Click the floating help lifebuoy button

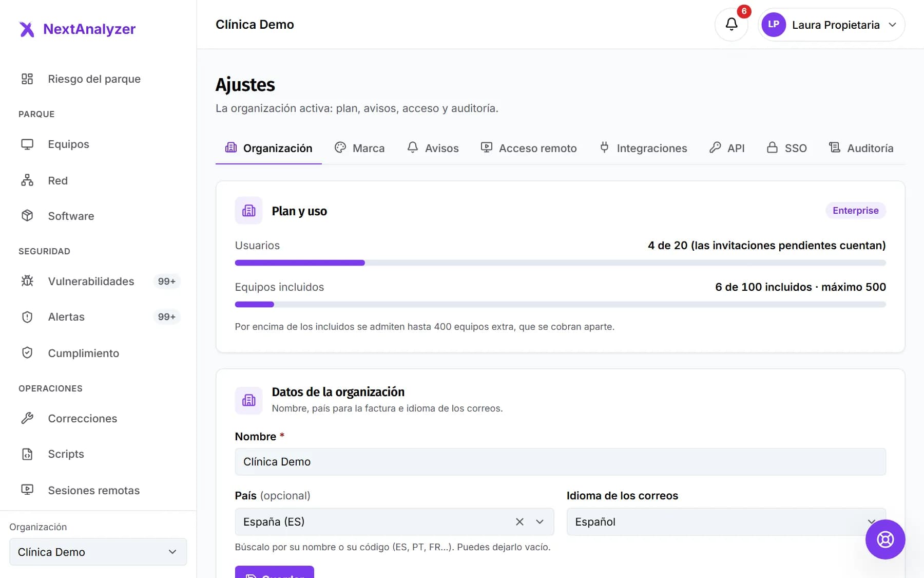(x=885, y=539)
